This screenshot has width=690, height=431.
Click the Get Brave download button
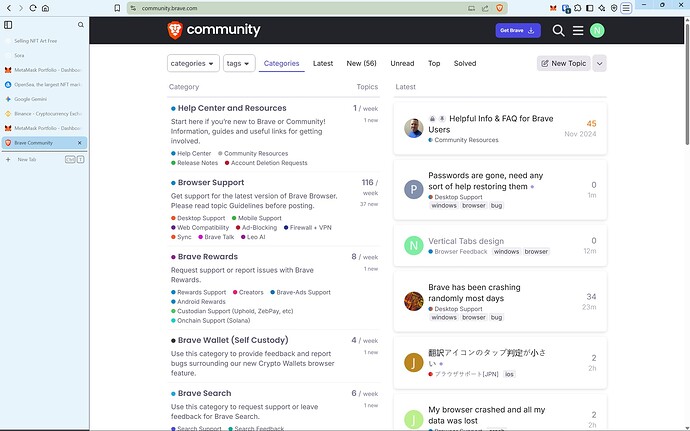point(518,30)
